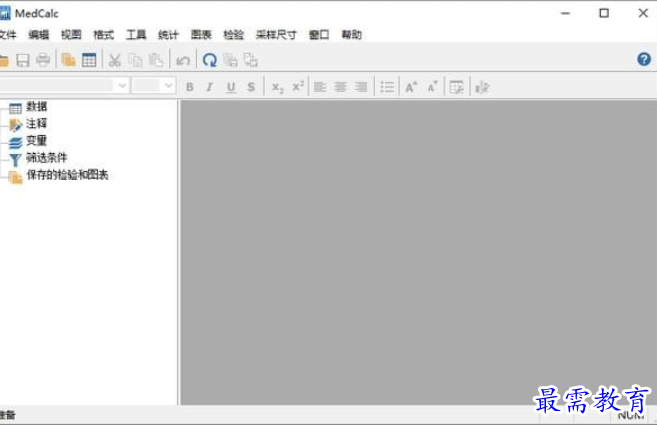Click the 筛选条件 funnel icon
This screenshot has height=432, width=657.
15,160
